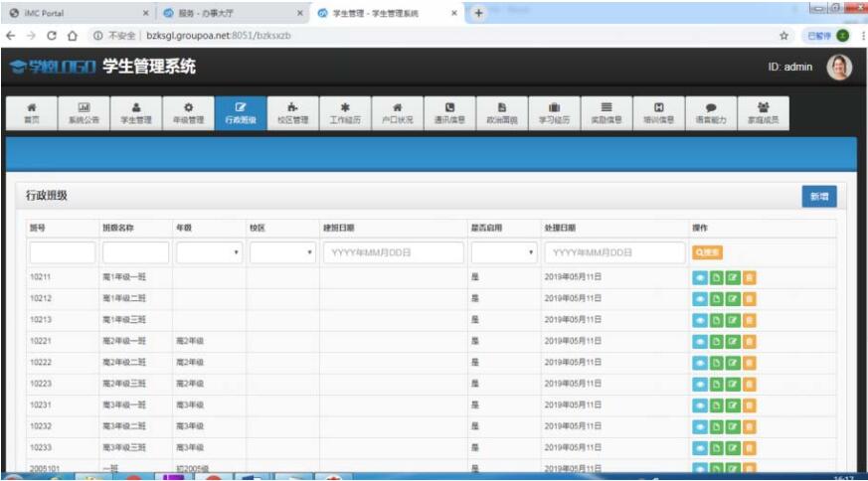868x481 pixels.
Task: Select 校区管理 campus management icon
Action: click(x=292, y=113)
